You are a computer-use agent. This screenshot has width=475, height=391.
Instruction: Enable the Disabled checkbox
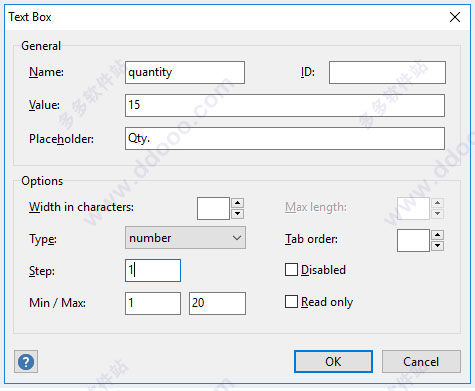click(x=291, y=270)
